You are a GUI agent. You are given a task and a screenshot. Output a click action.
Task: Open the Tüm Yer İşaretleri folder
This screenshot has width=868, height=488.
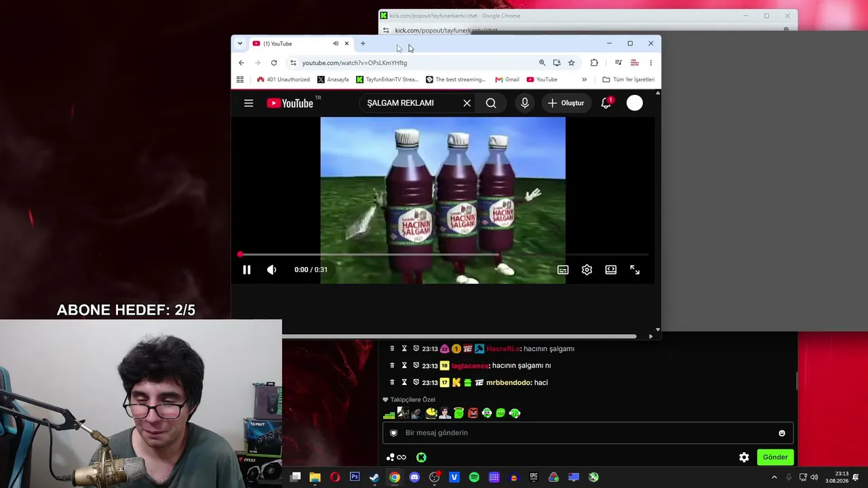click(629, 79)
